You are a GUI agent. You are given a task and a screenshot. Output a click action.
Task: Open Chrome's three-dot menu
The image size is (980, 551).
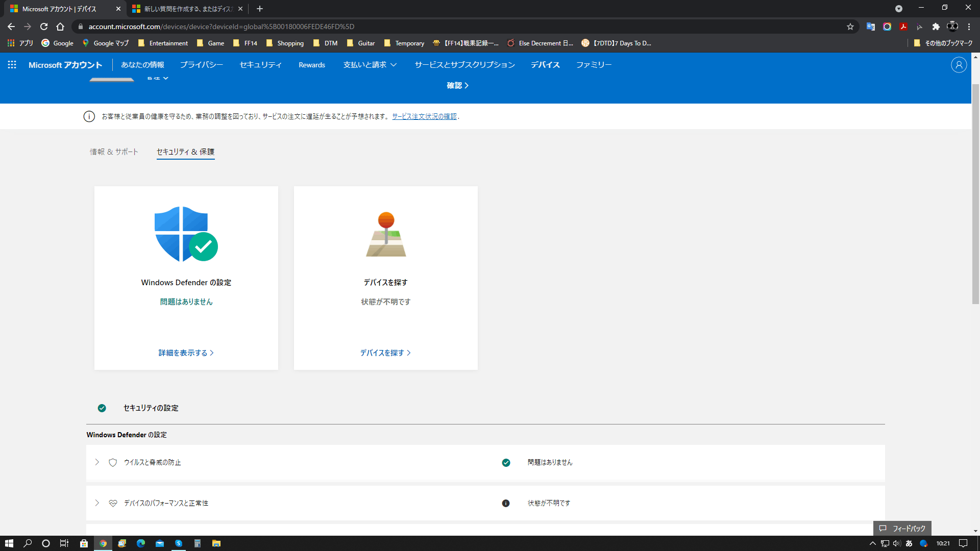click(x=969, y=27)
